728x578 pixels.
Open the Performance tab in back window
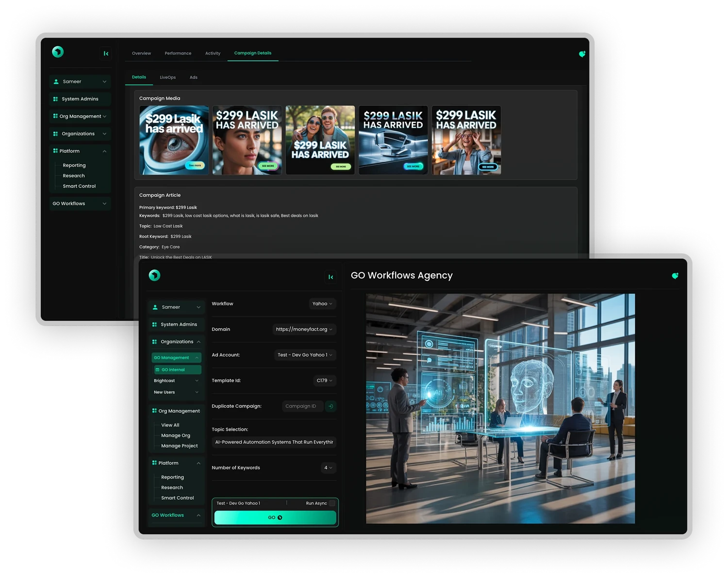[x=178, y=53]
